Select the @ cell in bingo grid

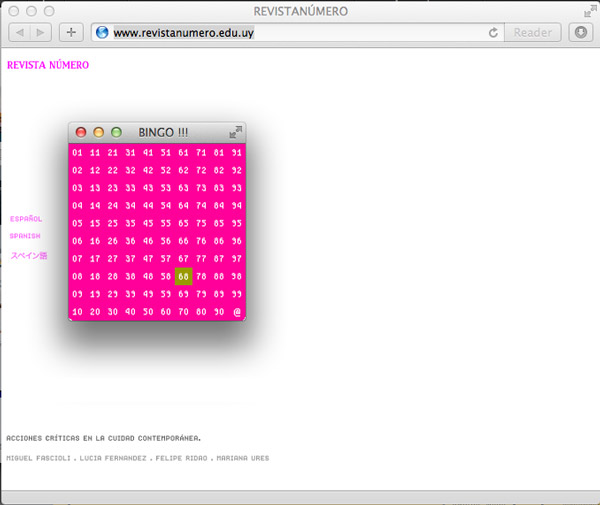237,312
